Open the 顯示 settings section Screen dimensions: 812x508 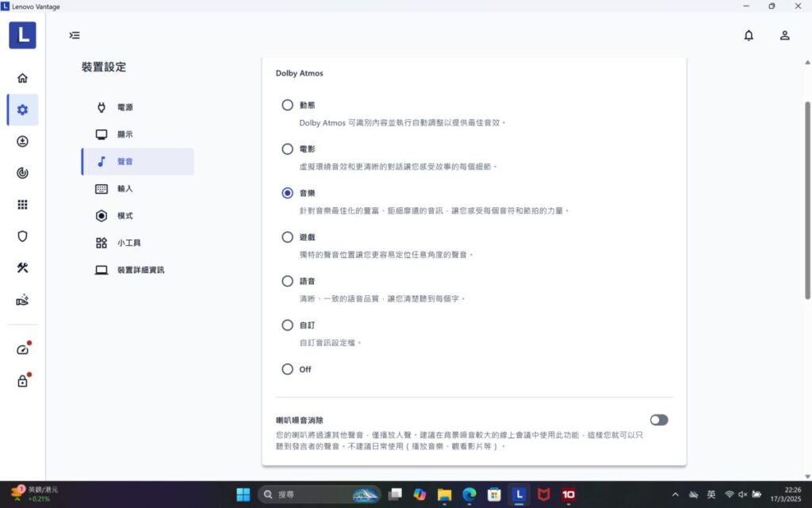pyautogui.click(x=137, y=134)
